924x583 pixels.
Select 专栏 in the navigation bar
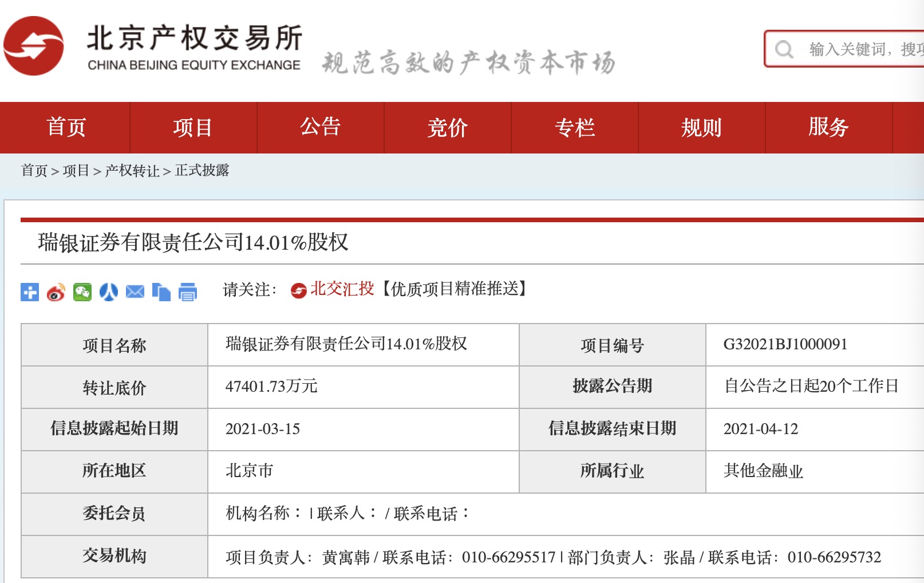[574, 127]
